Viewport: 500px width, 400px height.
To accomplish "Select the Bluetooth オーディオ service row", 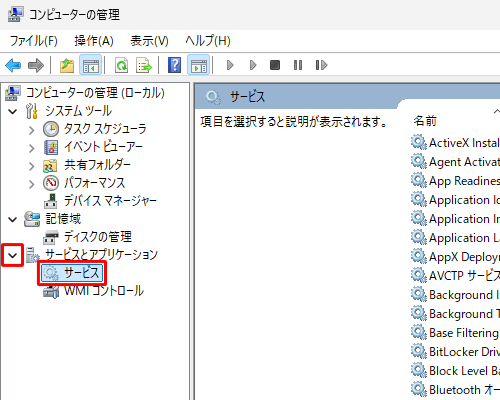I will pos(455,390).
